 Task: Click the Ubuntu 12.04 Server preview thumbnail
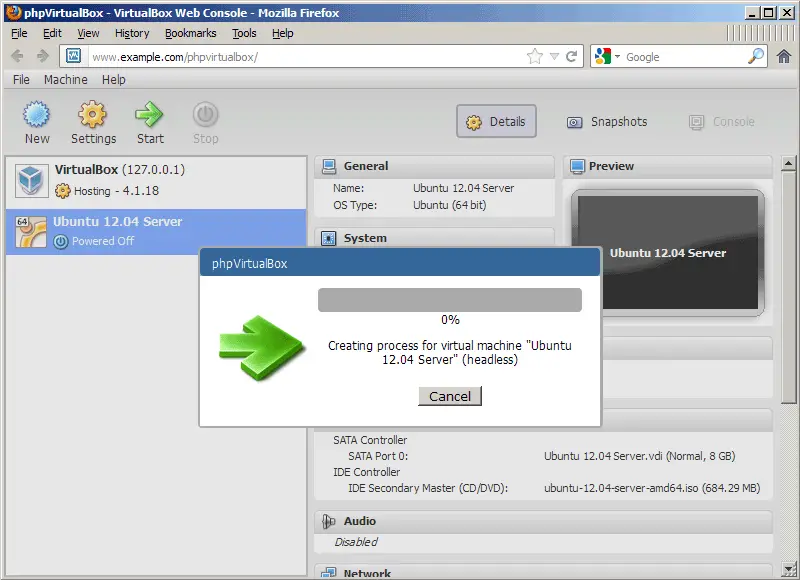667,253
